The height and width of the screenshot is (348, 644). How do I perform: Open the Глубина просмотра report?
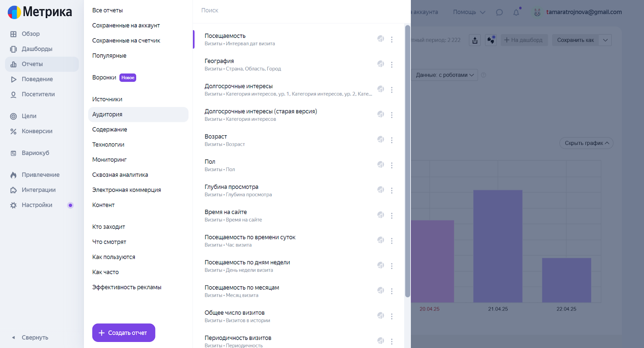231,187
